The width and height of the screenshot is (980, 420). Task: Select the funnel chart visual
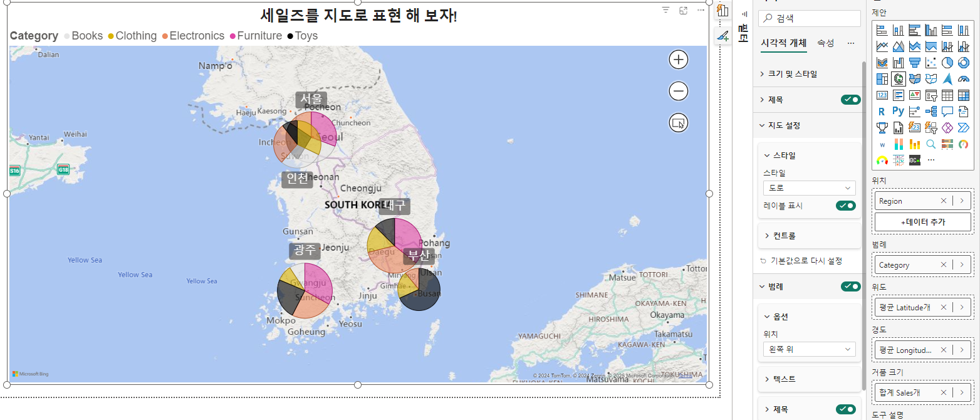point(914,63)
